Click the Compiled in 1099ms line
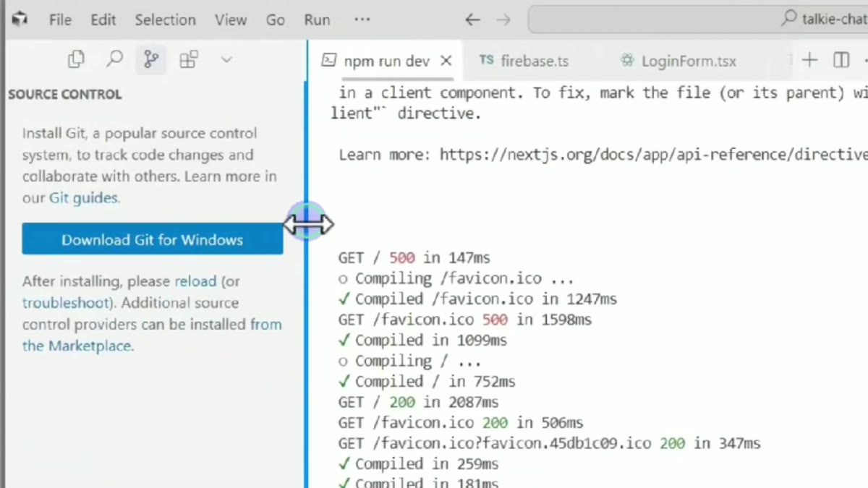 422,340
